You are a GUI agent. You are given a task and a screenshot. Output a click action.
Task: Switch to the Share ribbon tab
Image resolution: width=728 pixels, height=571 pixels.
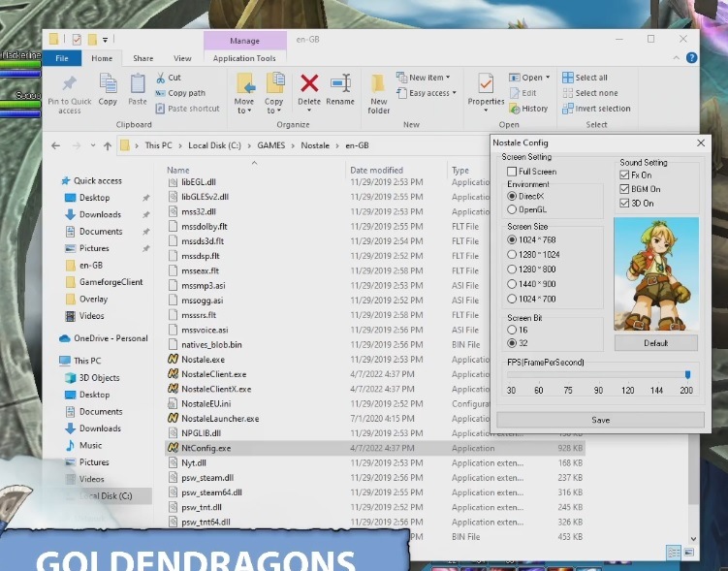pyautogui.click(x=143, y=58)
